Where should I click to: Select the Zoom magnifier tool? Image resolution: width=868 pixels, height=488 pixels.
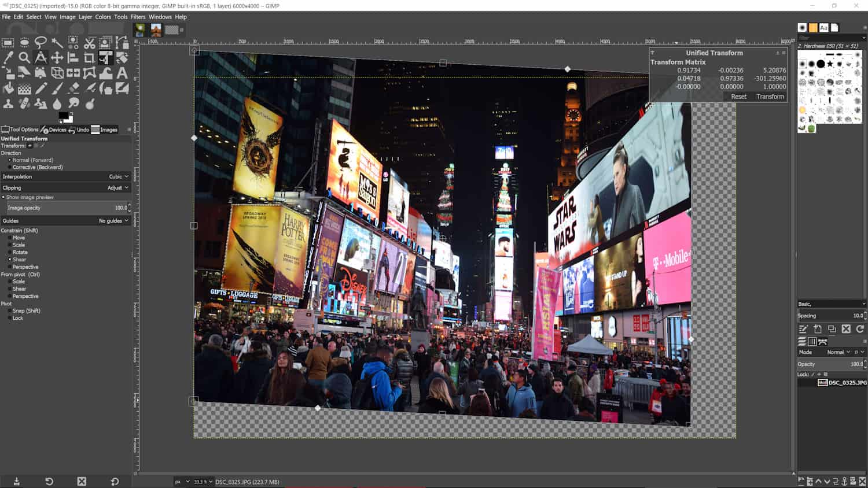24,57
